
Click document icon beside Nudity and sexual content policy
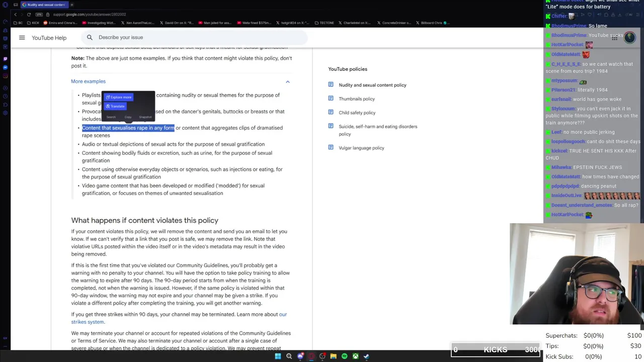click(331, 84)
